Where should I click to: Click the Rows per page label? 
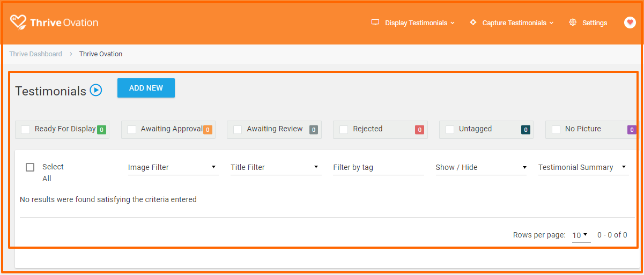[539, 235]
